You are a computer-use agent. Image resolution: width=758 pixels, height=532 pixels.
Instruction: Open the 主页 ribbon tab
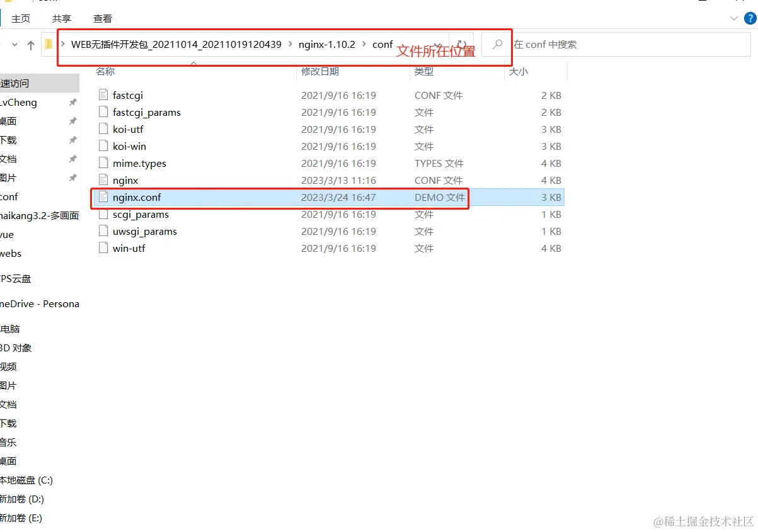click(21, 19)
